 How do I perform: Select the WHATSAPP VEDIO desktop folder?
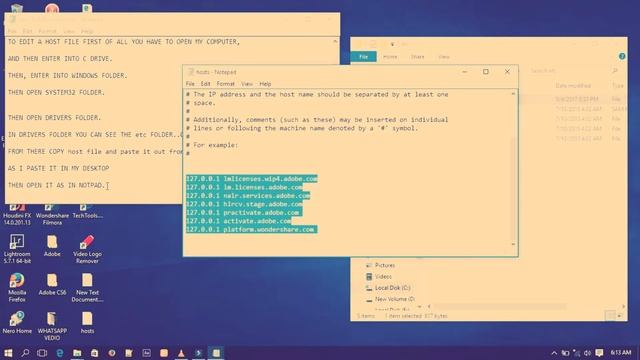(x=52, y=326)
